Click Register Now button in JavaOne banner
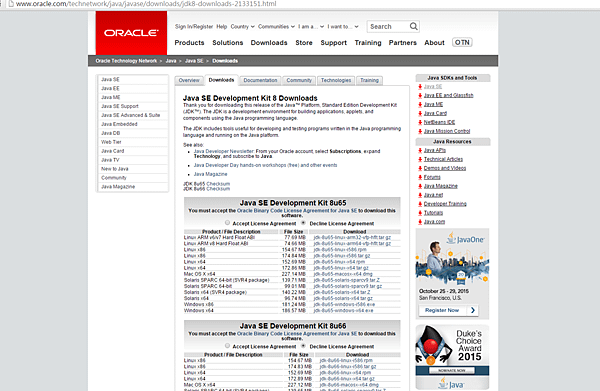 click(x=448, y=310)
